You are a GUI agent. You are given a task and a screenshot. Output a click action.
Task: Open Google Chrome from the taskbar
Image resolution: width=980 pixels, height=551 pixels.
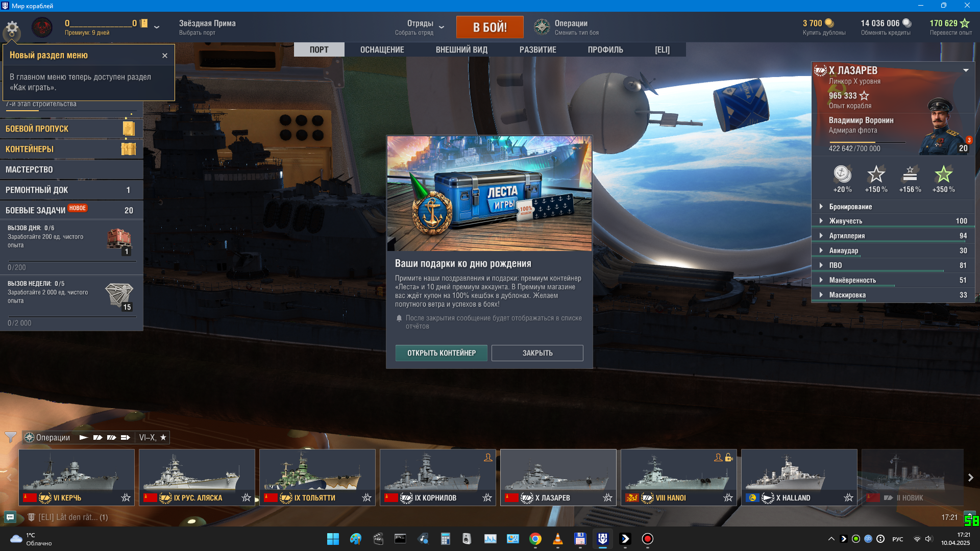(535, 539)
